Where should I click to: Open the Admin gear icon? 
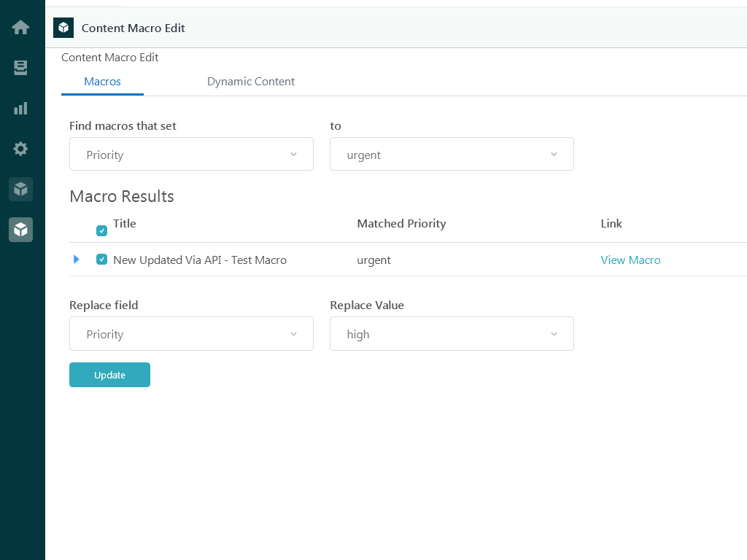tap(20, 149)
